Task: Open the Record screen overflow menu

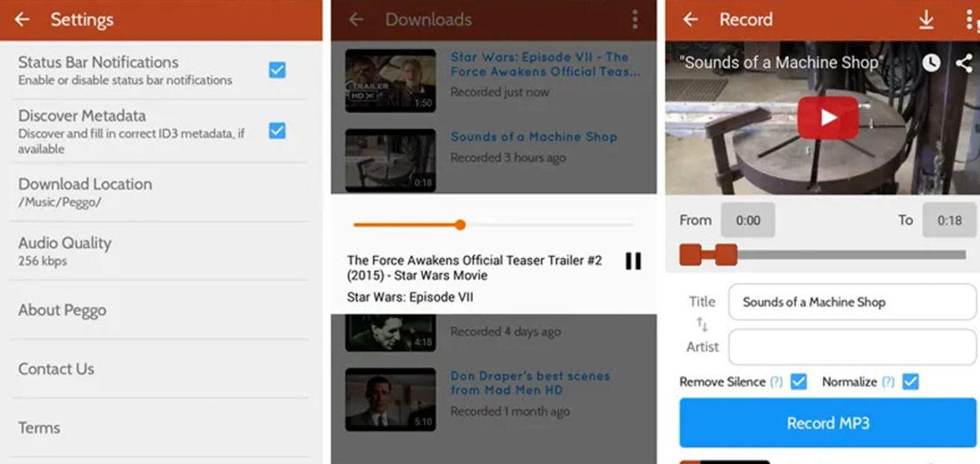Action: click(x=969, y=20)
